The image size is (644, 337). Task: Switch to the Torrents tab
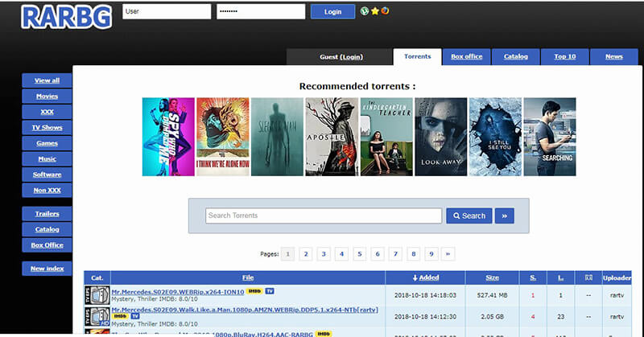click(417, 56)
